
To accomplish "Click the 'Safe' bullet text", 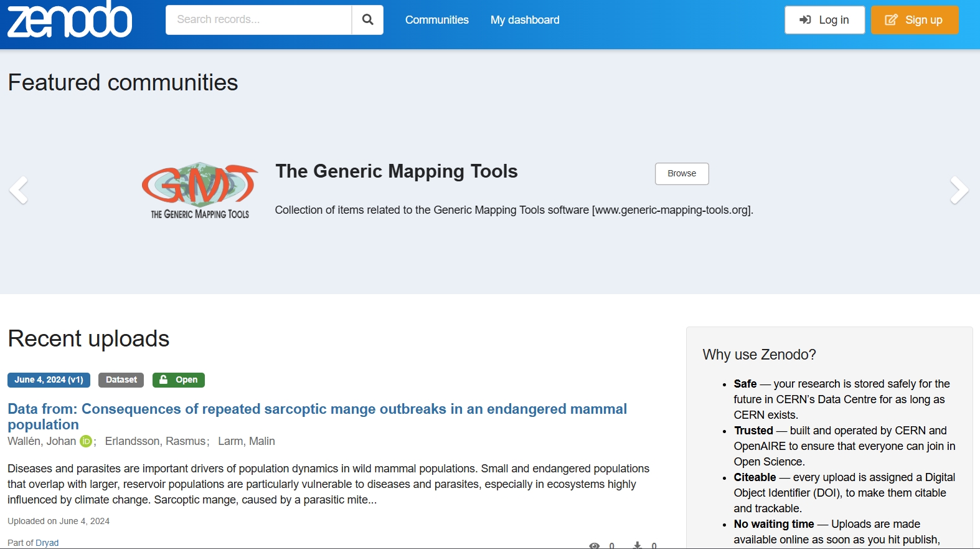I will (x=841, y=399).
